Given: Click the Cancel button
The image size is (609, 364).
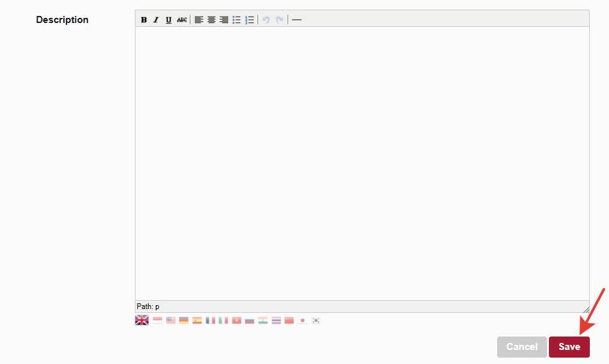Looking at the screenshot, I should tap(521, 347).
